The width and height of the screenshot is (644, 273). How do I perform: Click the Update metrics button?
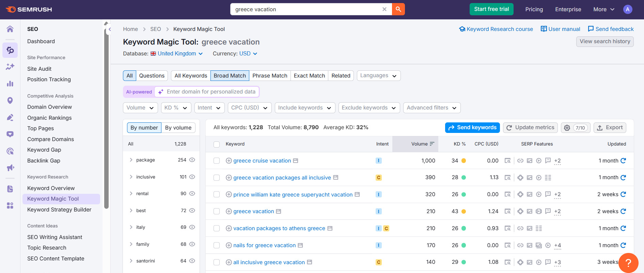pos(530,127)
